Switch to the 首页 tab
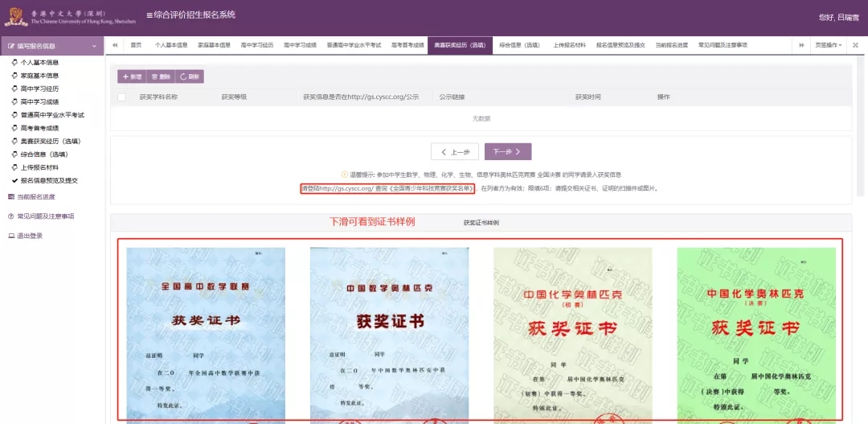 [x=136, y=45]
